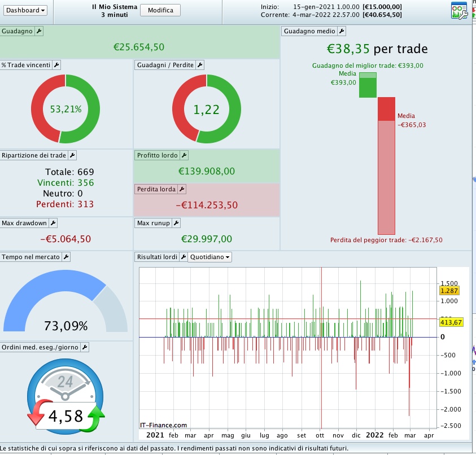
Task: Open the Perdita lorda wrench settings
Action: click(182, 189)
